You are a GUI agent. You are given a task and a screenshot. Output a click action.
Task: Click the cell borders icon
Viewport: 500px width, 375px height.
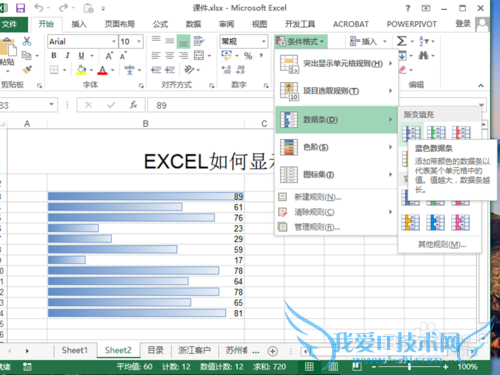54,70
